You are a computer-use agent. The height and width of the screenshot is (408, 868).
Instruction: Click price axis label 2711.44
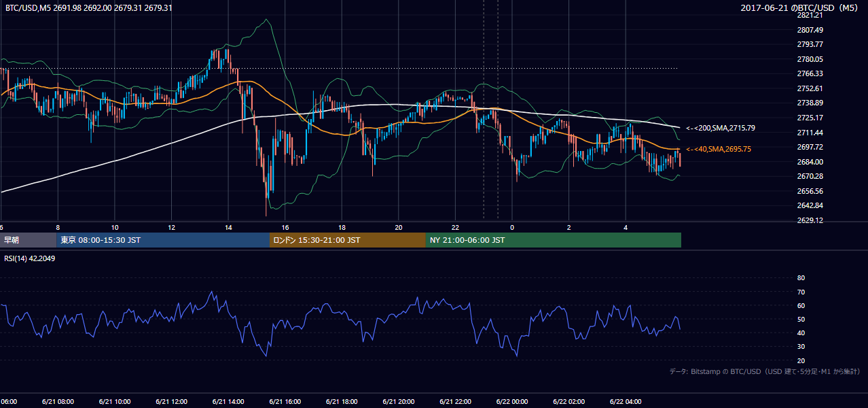(810, 133)
